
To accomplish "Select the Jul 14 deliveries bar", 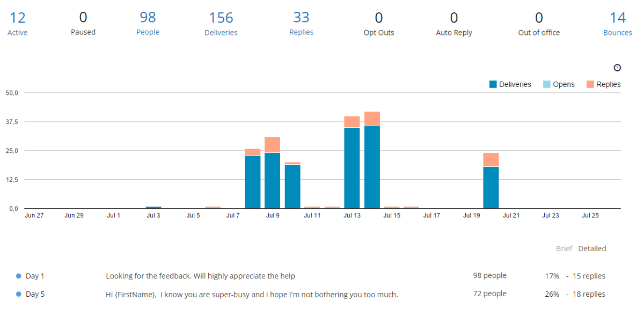I will pos(372,166).
